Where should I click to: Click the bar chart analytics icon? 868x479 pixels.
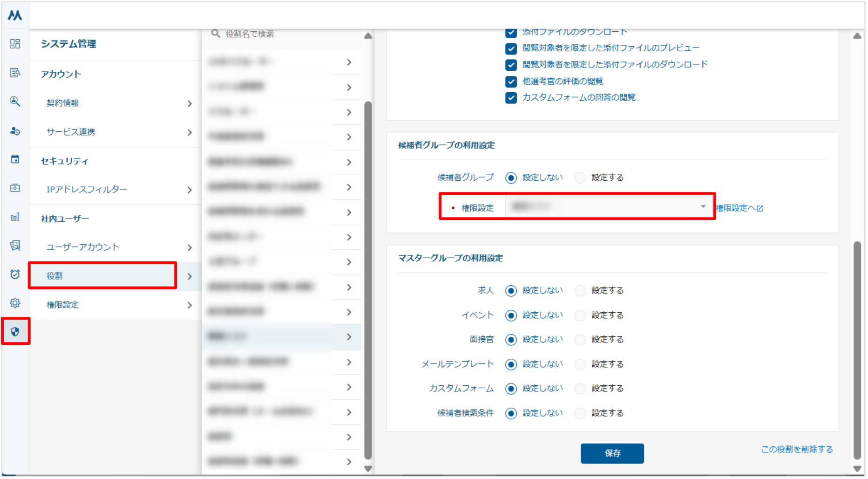point(15,217)
